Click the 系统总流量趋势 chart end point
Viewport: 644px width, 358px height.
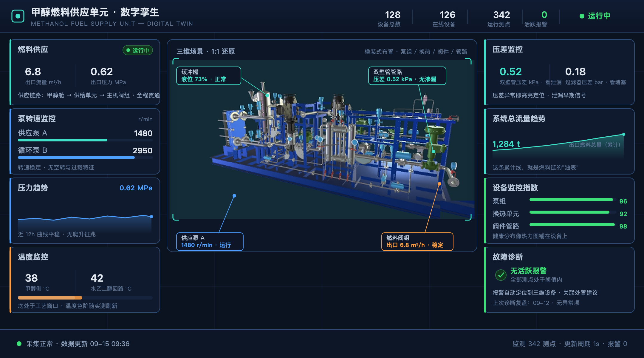623,134
